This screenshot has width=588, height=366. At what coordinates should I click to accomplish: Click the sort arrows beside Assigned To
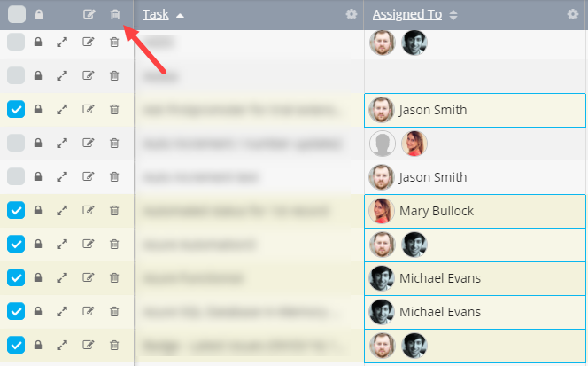point(454,15)
